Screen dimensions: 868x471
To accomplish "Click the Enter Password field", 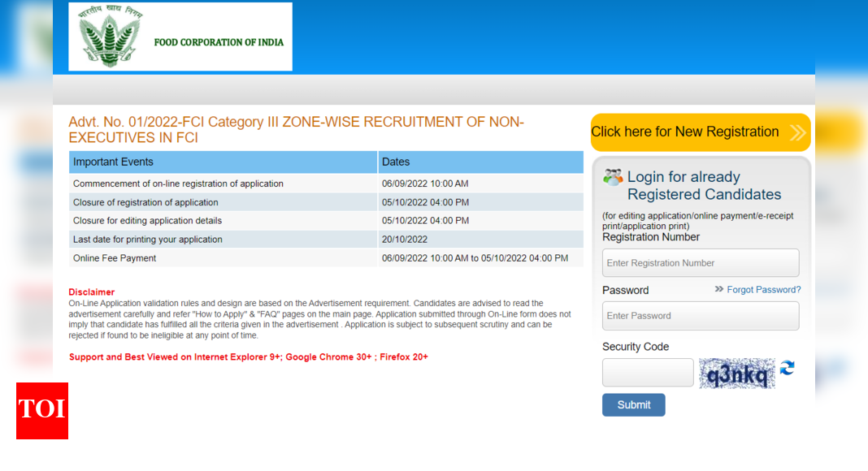I will (x=700, y=315).
